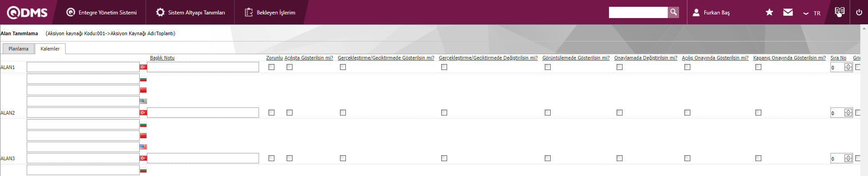
Task: Expand the TR language dropdown
Action: pos(811,13)
